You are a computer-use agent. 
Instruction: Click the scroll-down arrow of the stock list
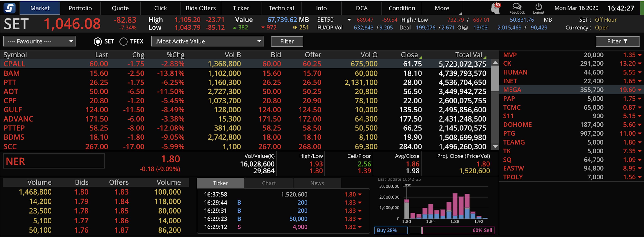click(x=495, y=147)
